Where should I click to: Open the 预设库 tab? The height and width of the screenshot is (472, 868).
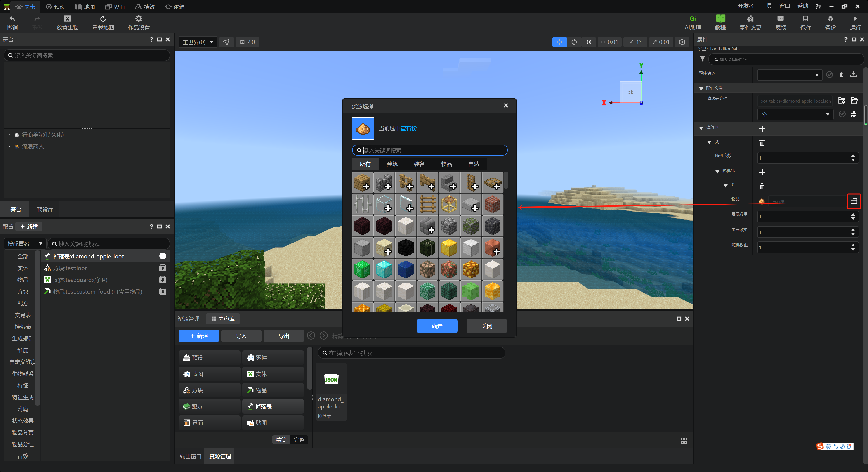(45, 209)
